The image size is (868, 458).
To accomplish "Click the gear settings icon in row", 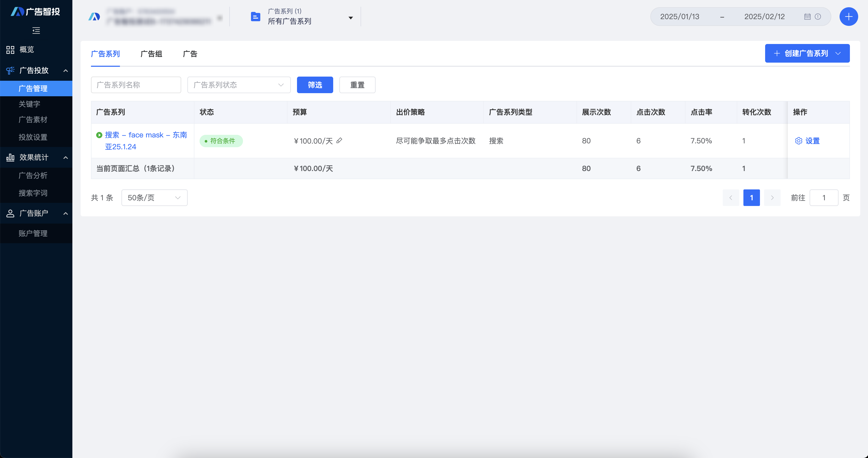I will tap(798, 141).
